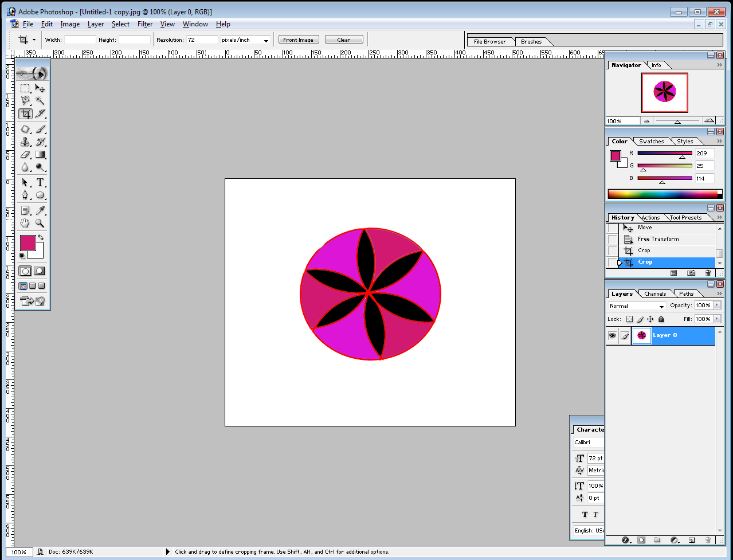Select the Type tool
The height and width of the screenshot is (560, 733).
40,183
